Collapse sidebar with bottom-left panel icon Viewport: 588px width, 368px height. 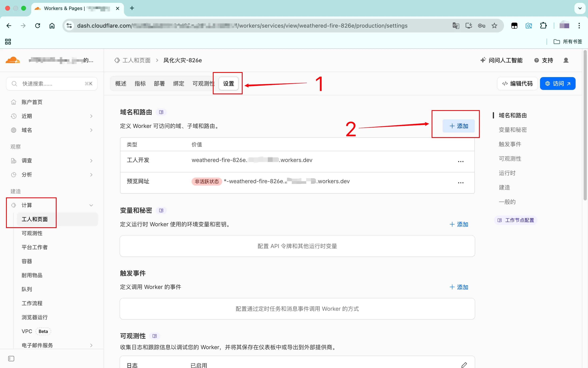coord(11,359)
